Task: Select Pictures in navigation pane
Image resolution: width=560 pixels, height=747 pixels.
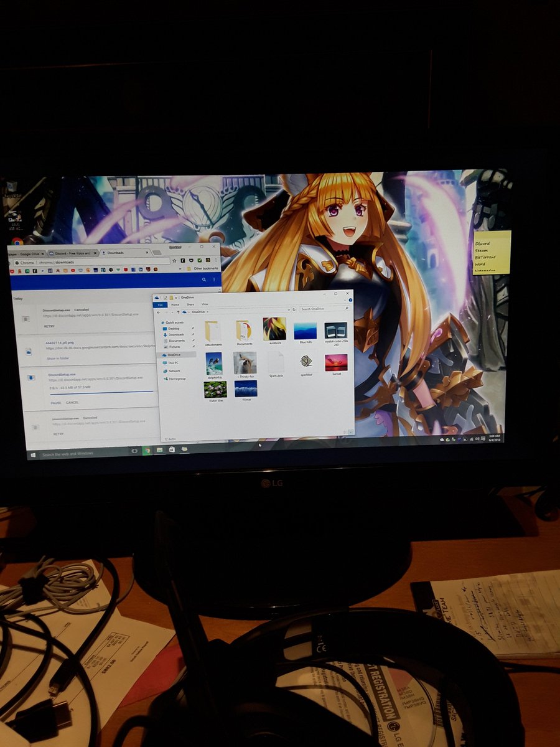Action: pos(174,346)
